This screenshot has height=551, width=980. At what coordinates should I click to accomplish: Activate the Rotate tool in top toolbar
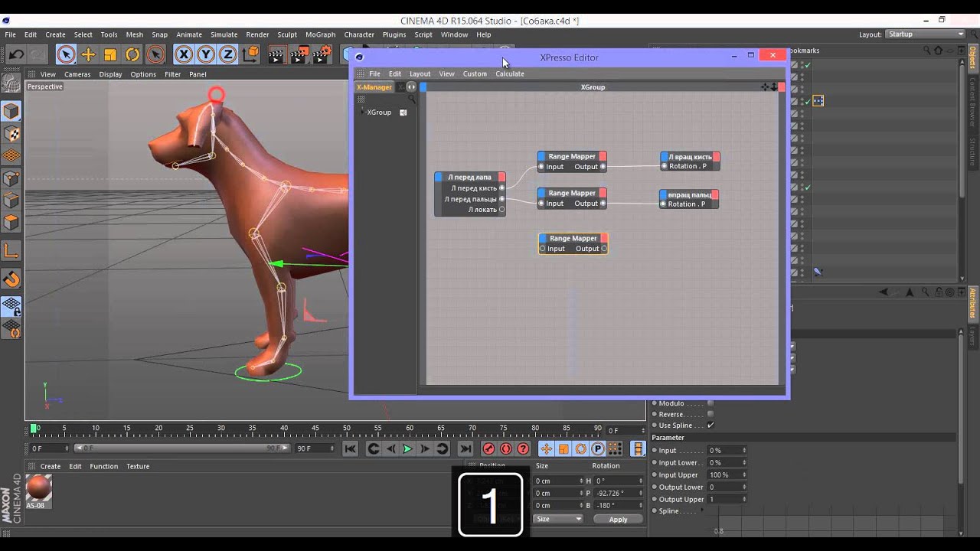(132, 54)
